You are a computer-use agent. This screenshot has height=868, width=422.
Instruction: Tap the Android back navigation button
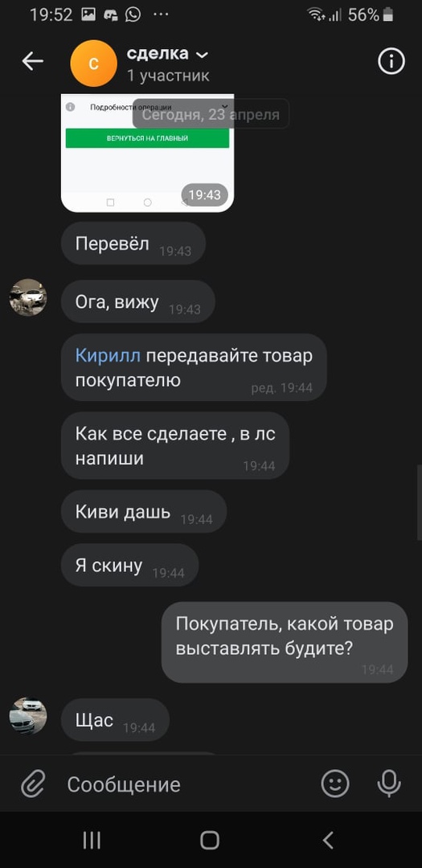[x=329, y=841]
